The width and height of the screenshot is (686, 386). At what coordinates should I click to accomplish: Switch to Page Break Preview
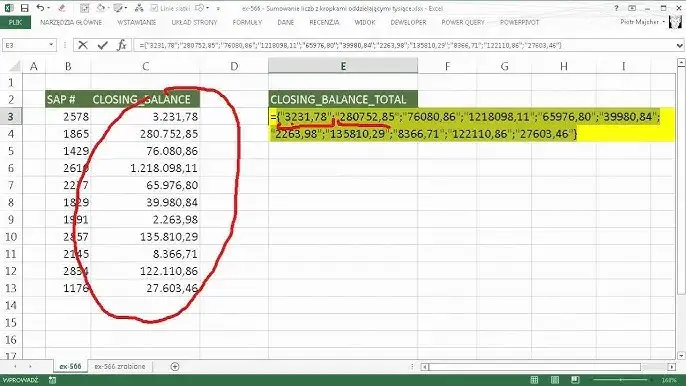coord(575,380)
